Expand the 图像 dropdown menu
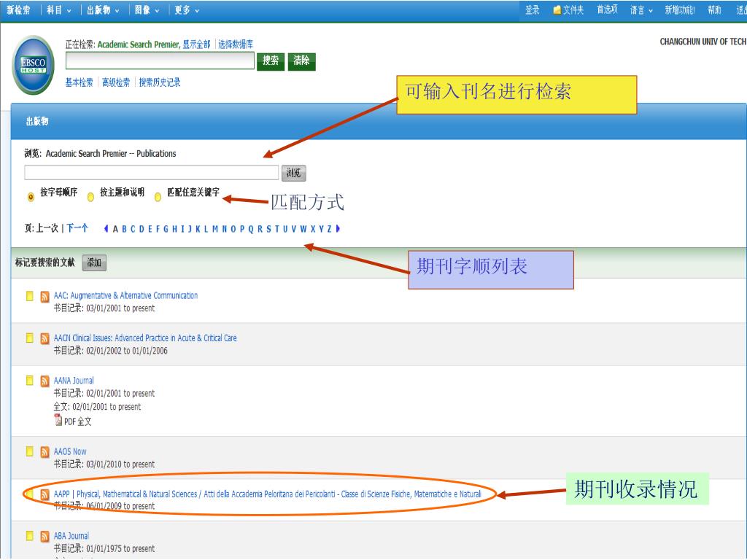The image size is (747, 560). click(x=147, y=10)
